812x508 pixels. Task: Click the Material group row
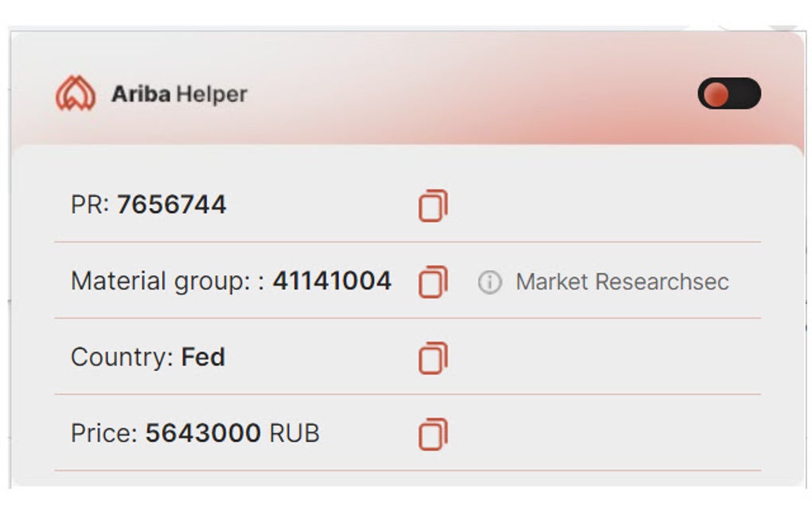(x=231, y=280)
